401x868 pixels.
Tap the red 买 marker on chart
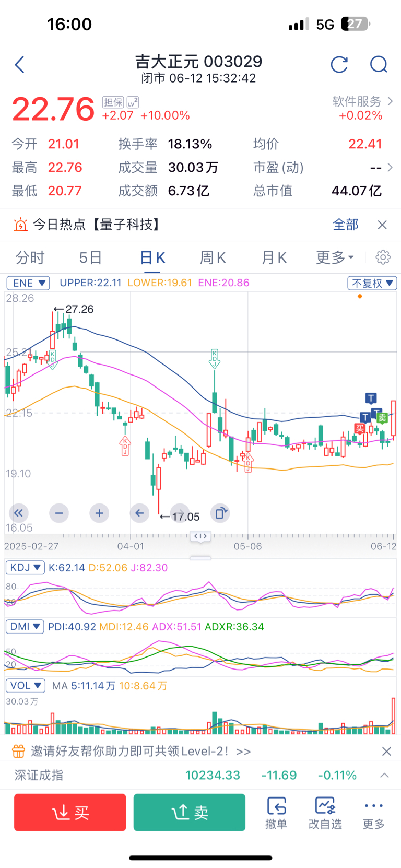[360, 428]
